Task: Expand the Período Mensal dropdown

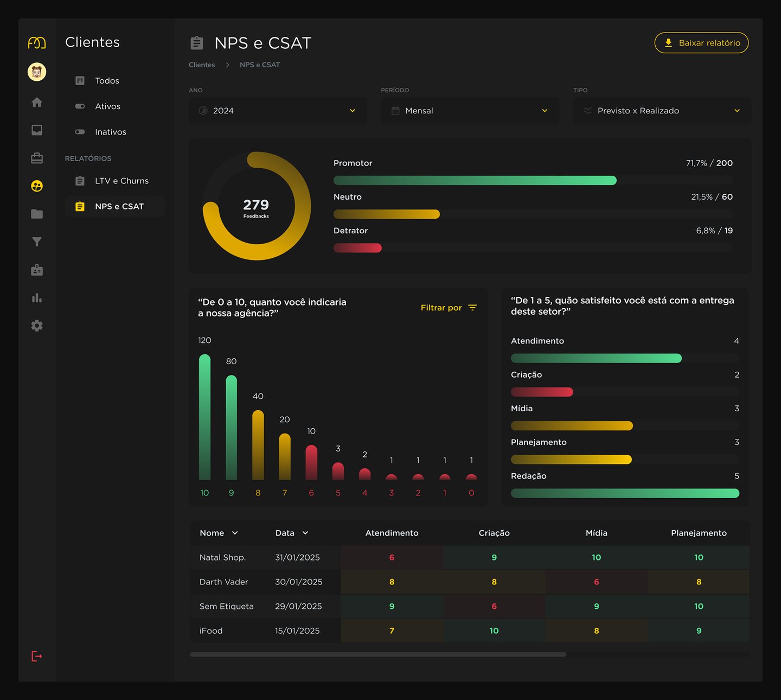Action: pos(470,111)
